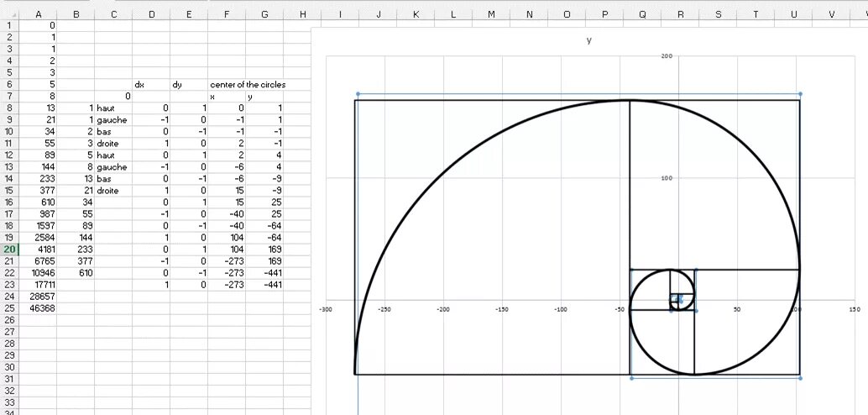The image size is (868, 415).
Task: Select highlighted row 20 header
Action: pos(9,250)
